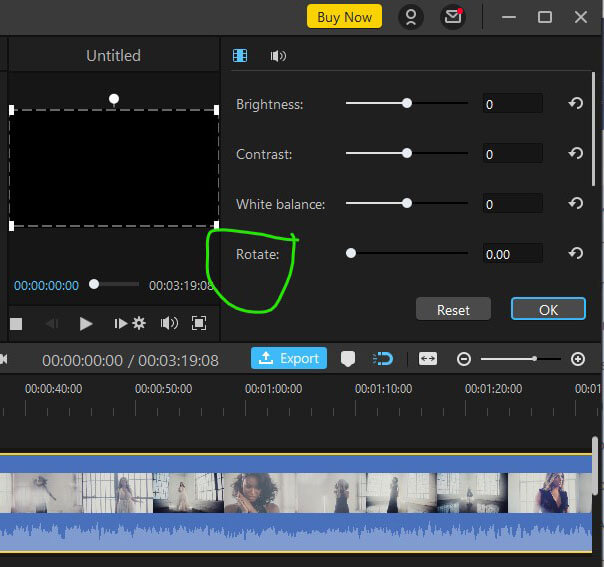Reset White balance with its undo arrow
This screenshot has height=567, width=604.
coord(575,203)
